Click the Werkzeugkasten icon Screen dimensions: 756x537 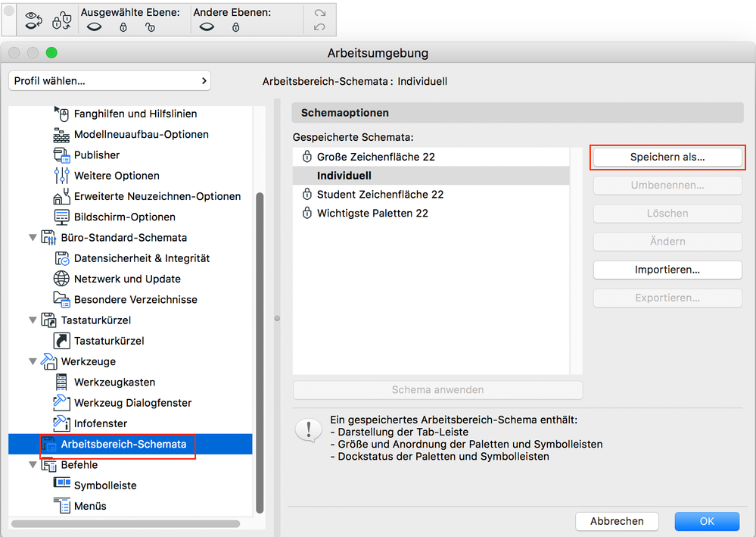[x=61, y=382]
